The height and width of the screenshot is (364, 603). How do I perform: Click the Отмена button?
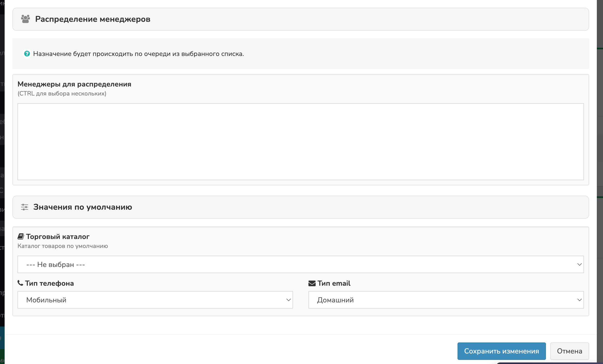click(x=569, y=351)
